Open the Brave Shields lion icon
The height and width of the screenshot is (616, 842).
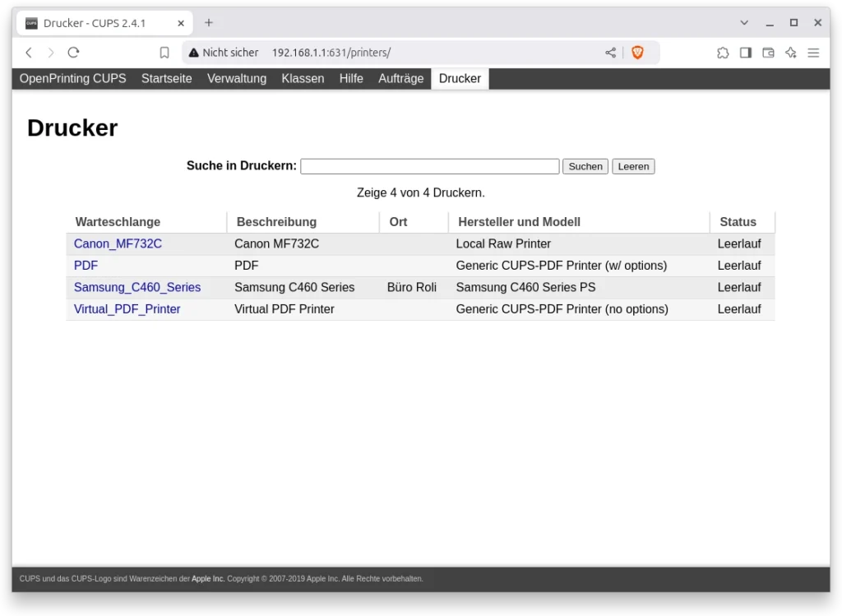pyautogui.click(x=637, y=53)
